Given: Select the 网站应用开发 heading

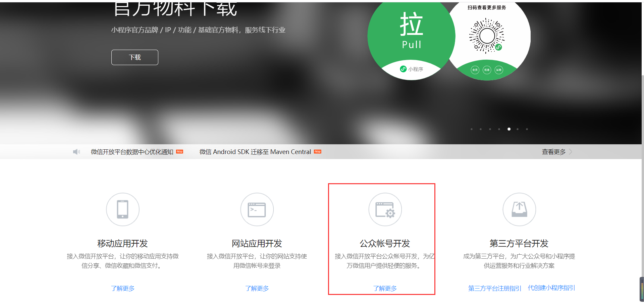Looking at the screenshot, I should pyautogui.click(x=257, y=243).
